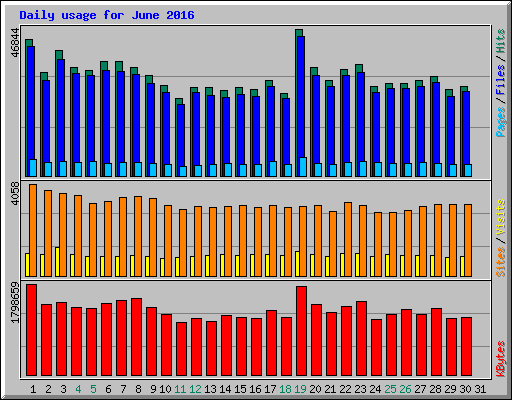Click day 19 weekend label
Screen dimensions: 512x400
[x=300, y=389]
